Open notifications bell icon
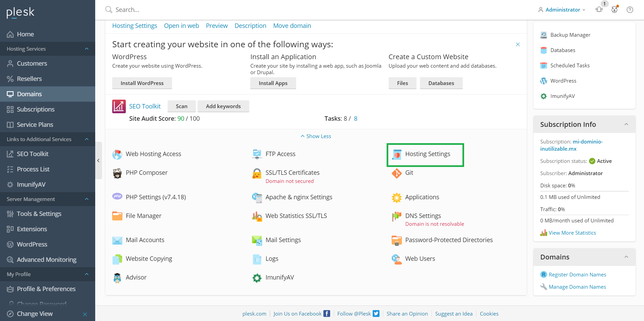The width and height of the screenshot is (644, 321). click(599, 10)
